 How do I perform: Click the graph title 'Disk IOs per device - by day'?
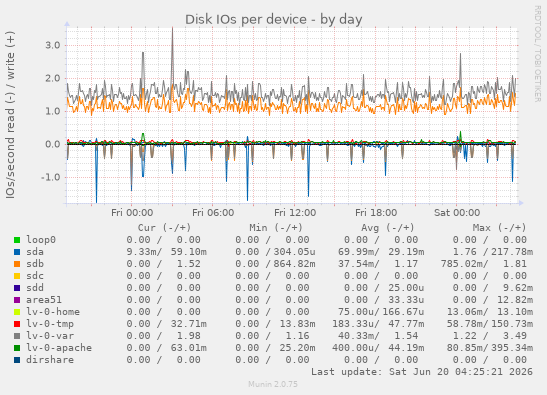click(x=274, y=20)
